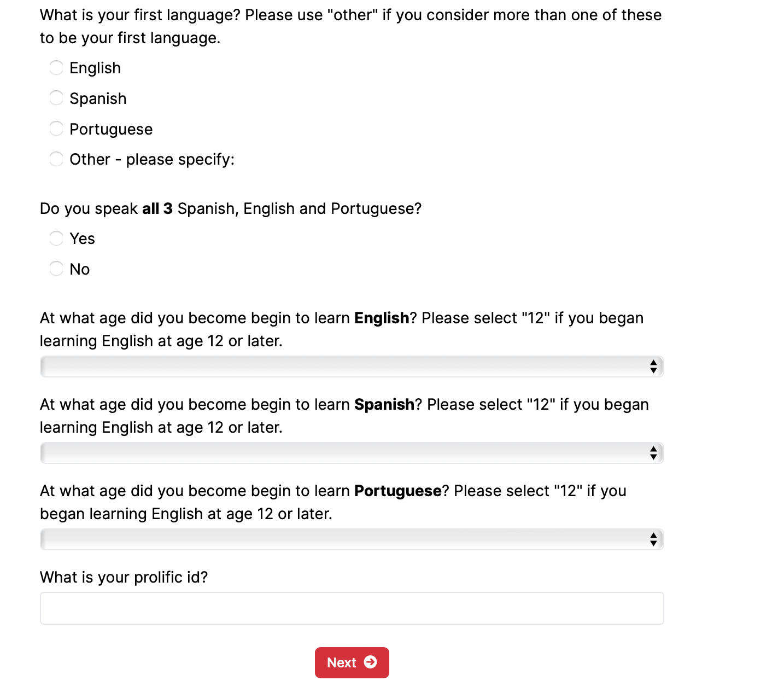Click the "Yes" answer label text

pyautogui.click(x=82, y=239)
